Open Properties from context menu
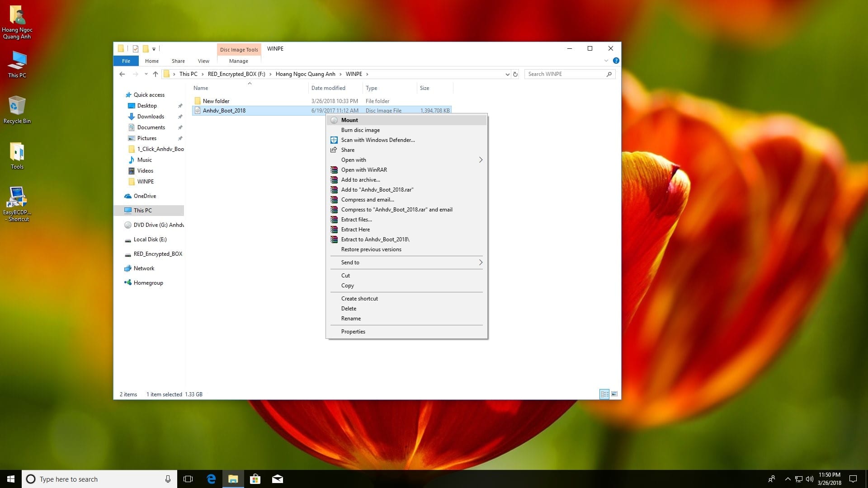The width and height of the screenshot is (868, 488). 406,332
